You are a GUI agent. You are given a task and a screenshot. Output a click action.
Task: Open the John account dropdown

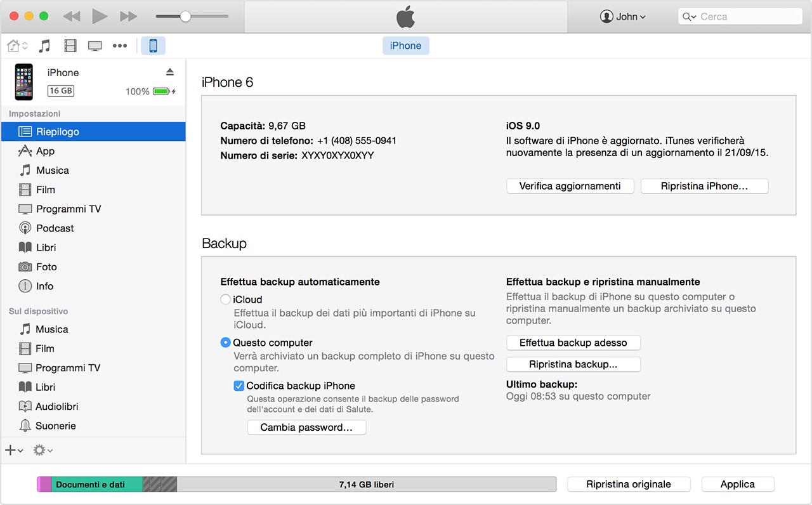click(x=623, y=16)
